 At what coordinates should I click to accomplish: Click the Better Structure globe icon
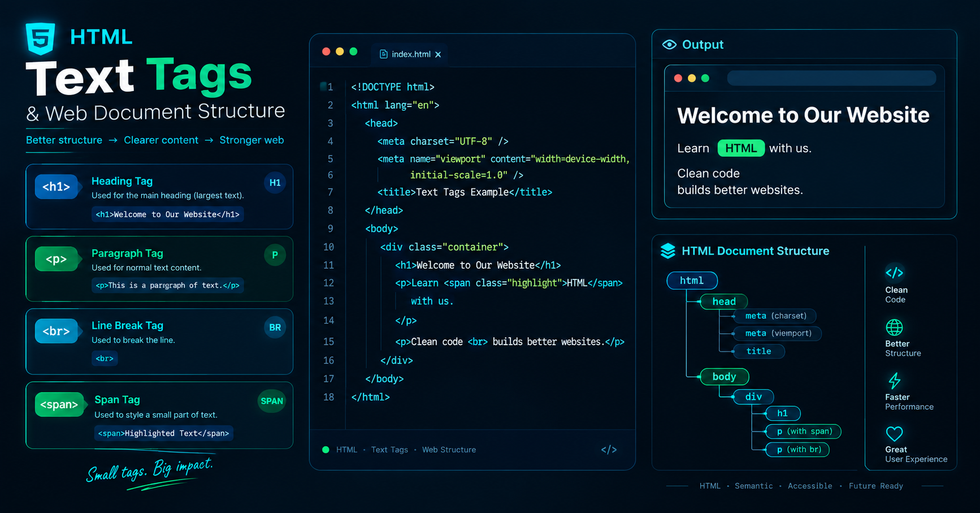[894, 327]
